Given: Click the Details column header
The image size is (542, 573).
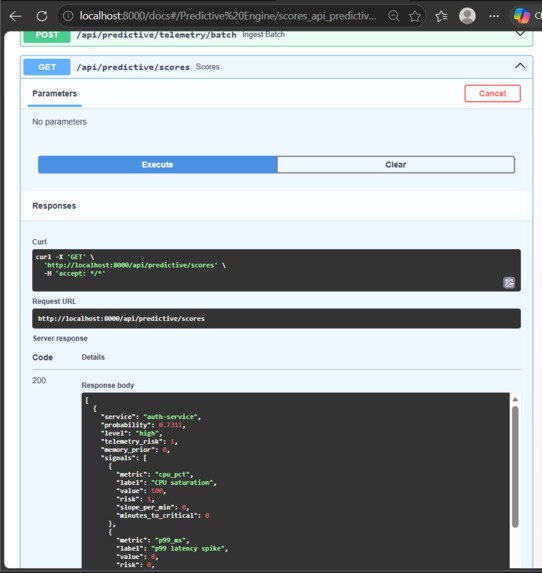Looking at the screenshot, I should click(x=93, y=357).
